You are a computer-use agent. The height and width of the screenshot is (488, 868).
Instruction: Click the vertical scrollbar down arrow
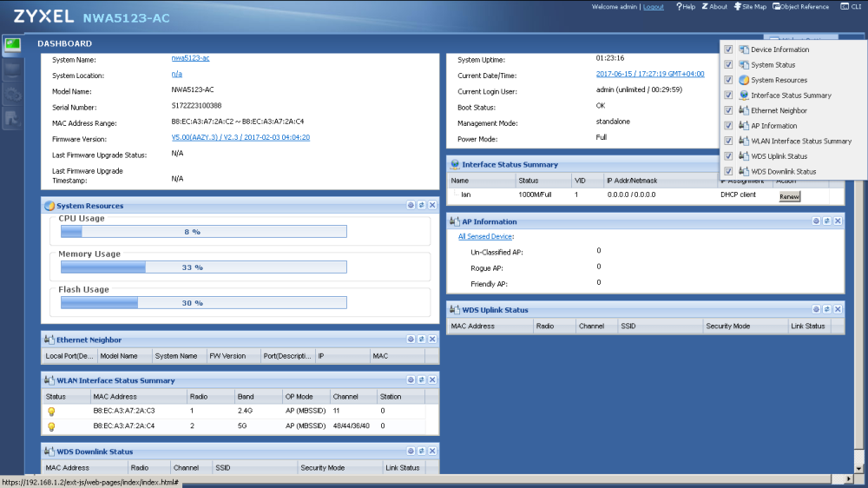(858, 469)
